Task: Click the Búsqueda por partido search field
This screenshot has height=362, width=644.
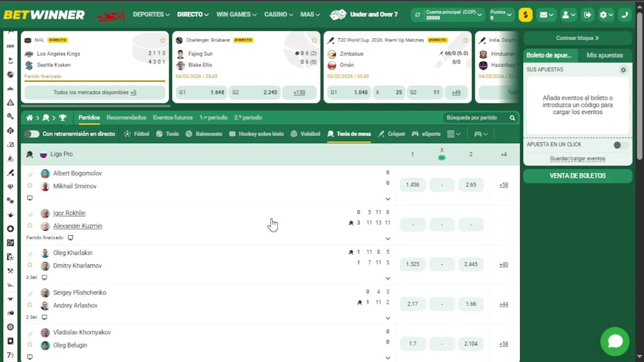Action: [x=475, y=118]
